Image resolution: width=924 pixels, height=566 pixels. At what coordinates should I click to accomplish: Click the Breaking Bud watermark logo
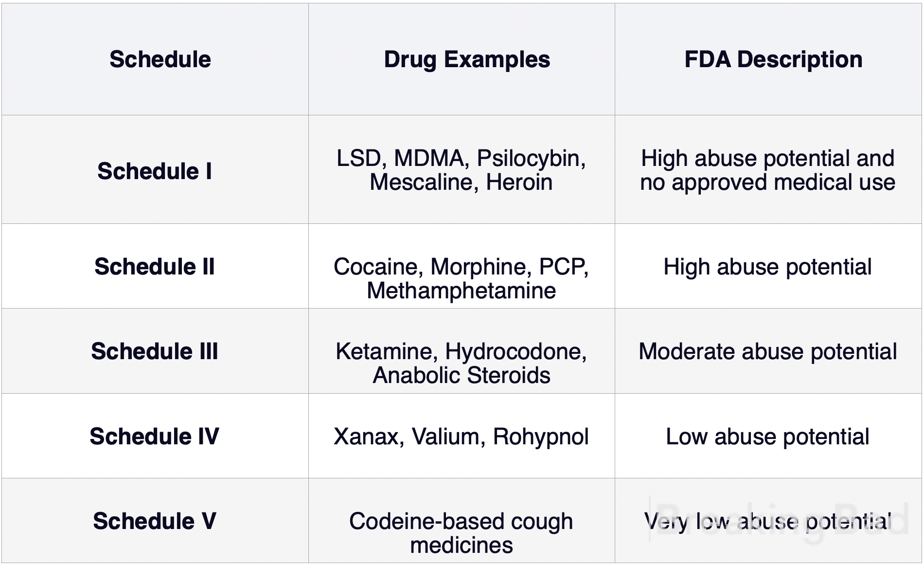click(780, 520)
